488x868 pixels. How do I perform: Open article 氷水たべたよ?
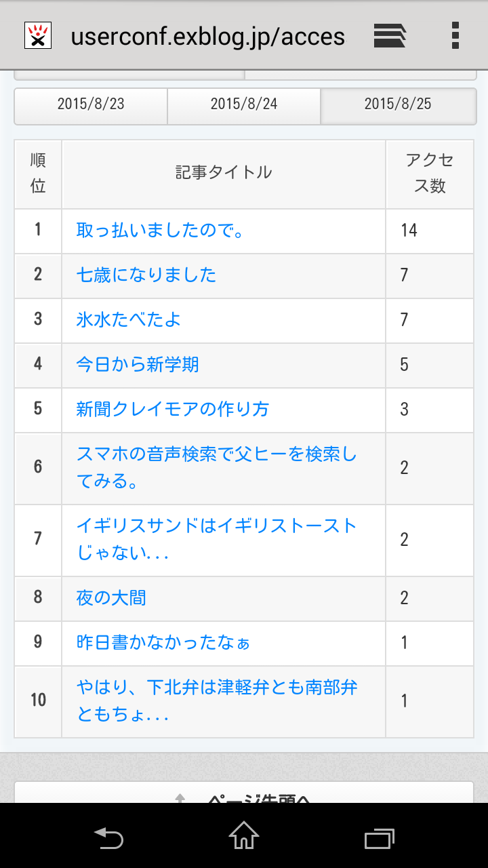point(129,320)
